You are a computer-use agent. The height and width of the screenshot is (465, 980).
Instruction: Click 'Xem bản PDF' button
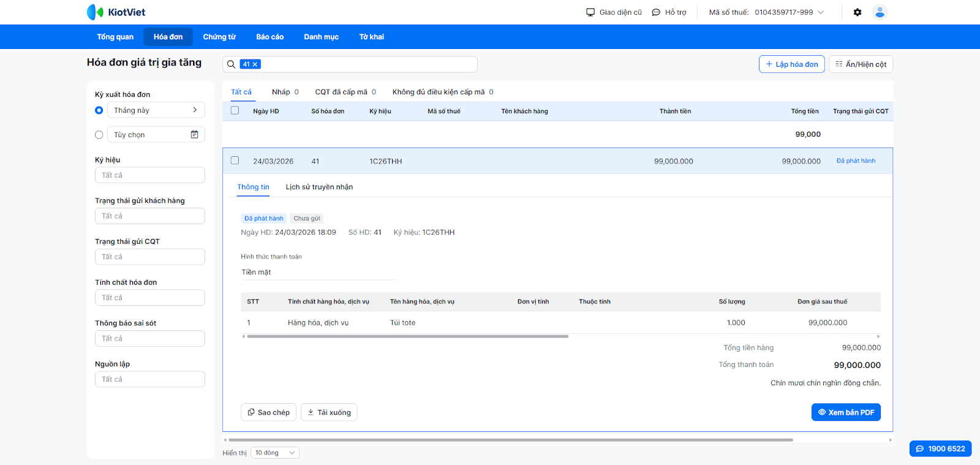click(x=846, y=412)
